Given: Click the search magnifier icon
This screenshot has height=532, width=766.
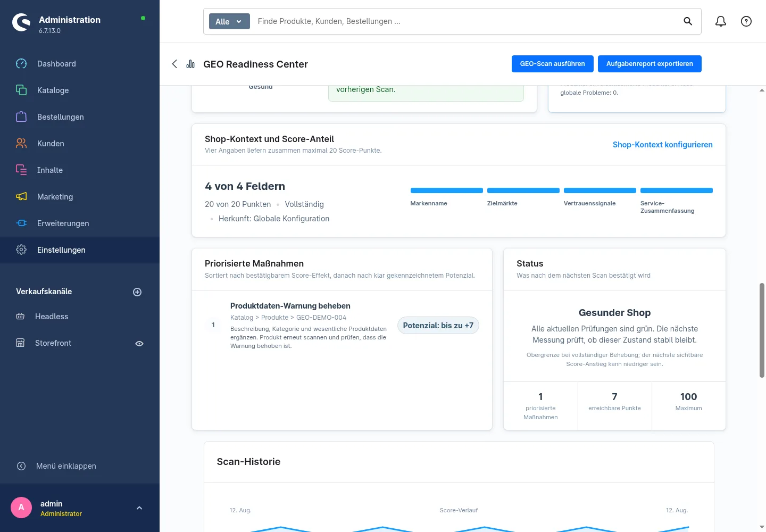Looking at the screenshot, I should 688,21.
